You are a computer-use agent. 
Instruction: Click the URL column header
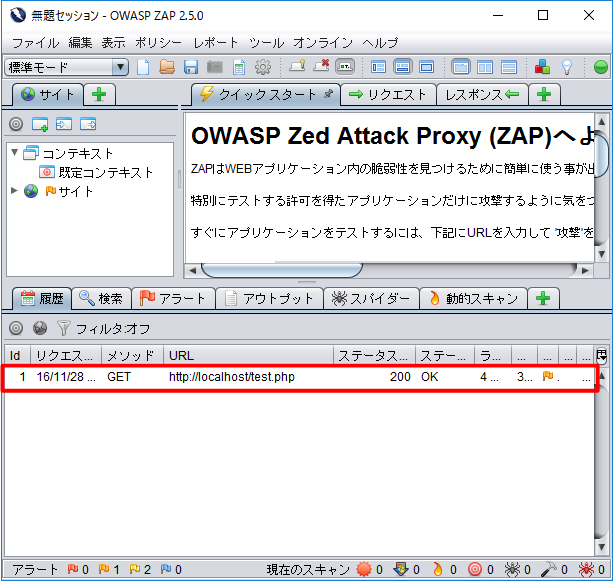point(248,355)
